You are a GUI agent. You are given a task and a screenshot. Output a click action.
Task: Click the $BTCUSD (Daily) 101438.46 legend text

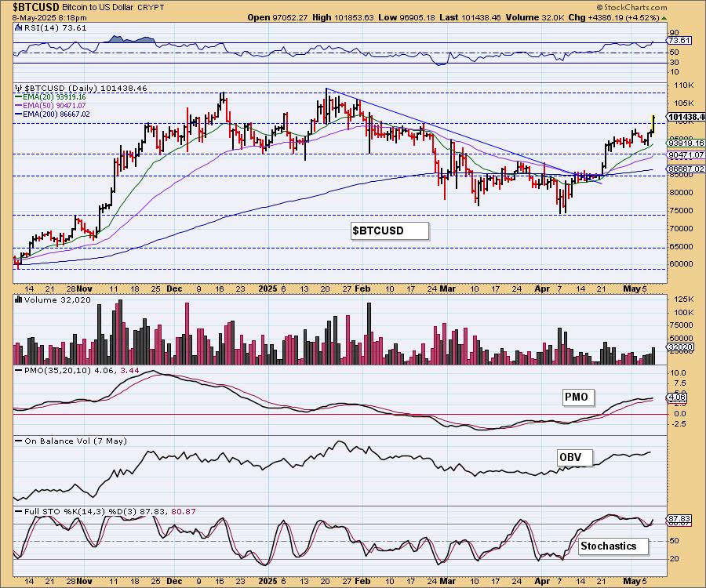click(x=86, y=88)
